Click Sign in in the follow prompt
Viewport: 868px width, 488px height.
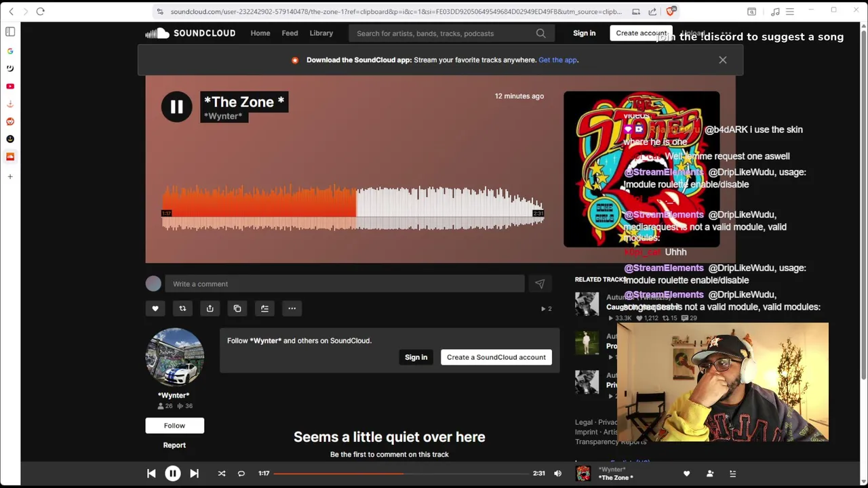(416, 357)
